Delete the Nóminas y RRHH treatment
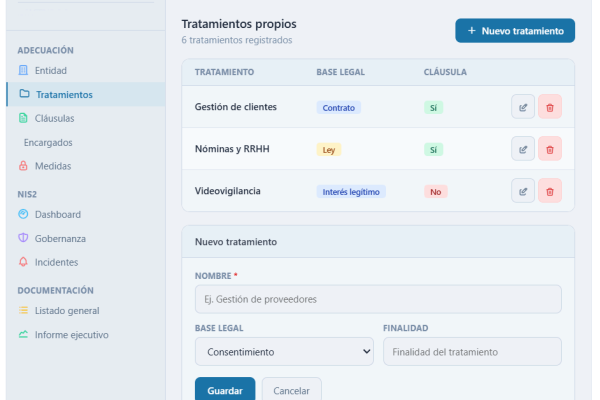Viewport: 600px width, 400px height. click(549, 149)
